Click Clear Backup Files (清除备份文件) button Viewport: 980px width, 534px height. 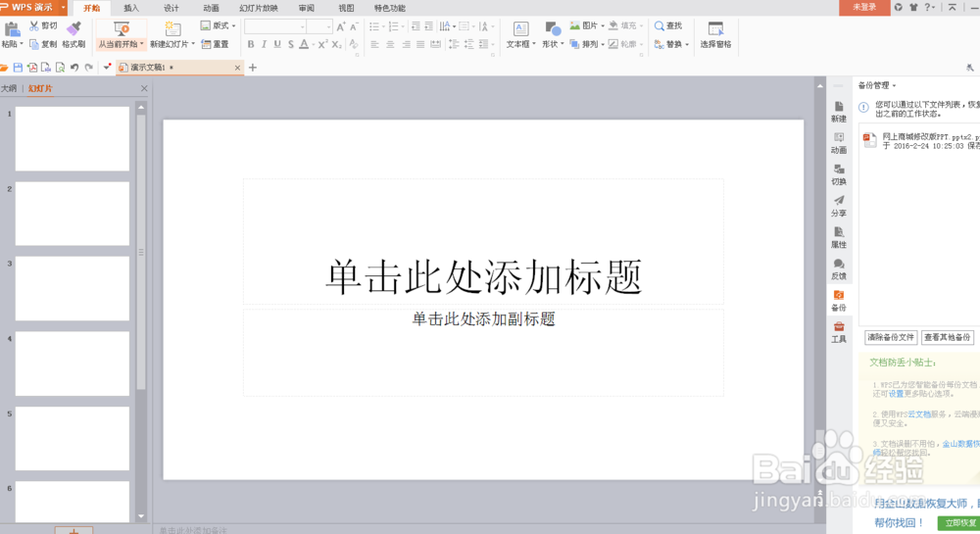[x=891, y=337]
